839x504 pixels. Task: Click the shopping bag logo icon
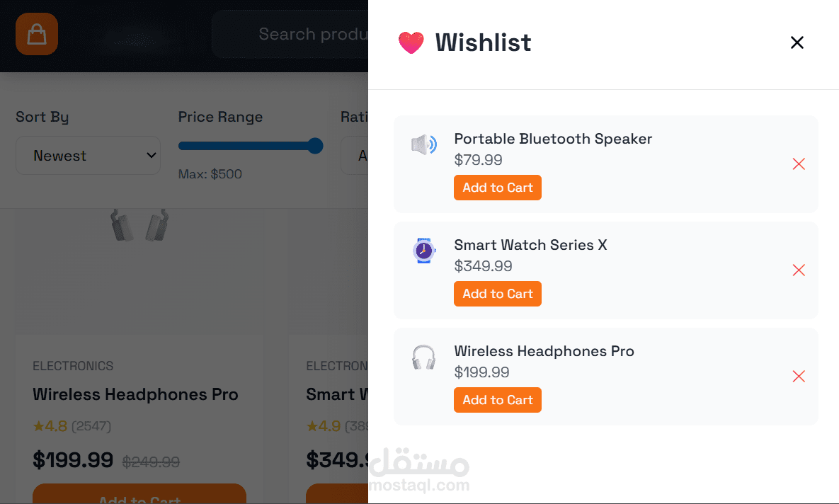(x=37, y=34)
